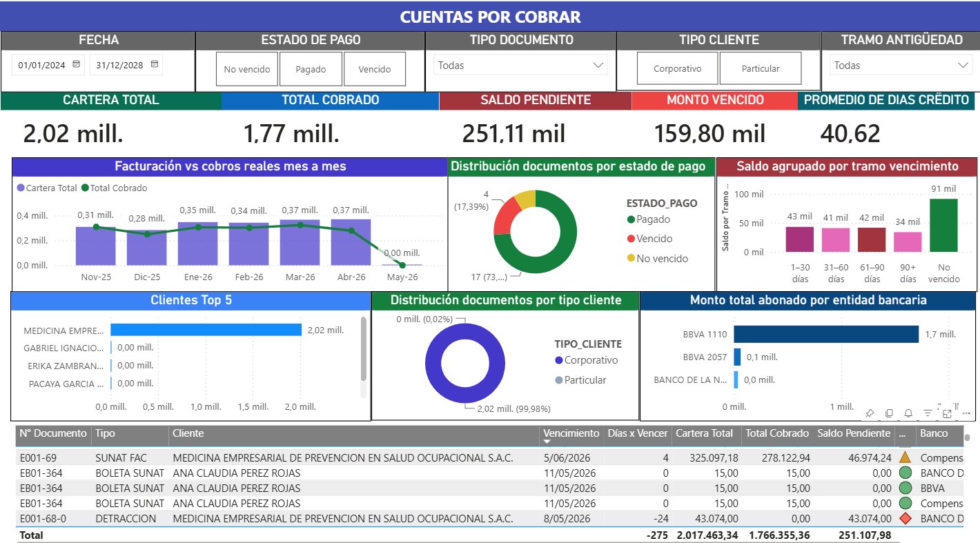Screen dimensions: 980x543
Task: Select the Mar-26 bar in billing chart
Action: (300, 243)
